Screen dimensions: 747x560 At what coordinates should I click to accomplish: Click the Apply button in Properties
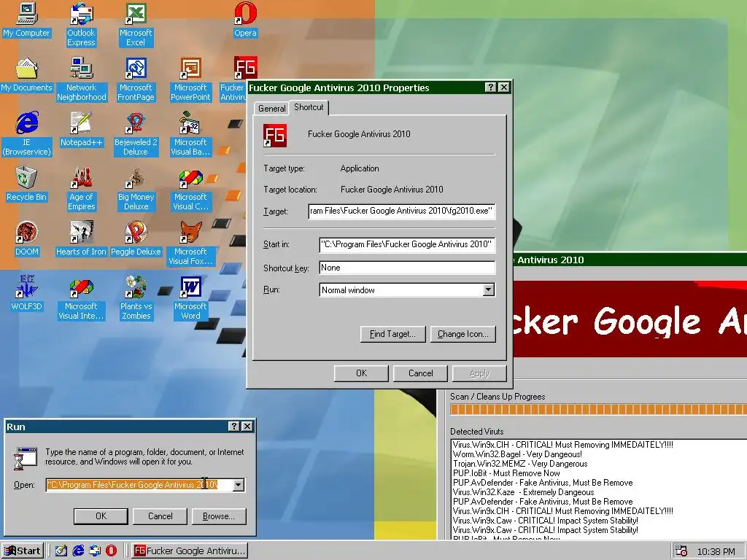[x=479, y=373]
